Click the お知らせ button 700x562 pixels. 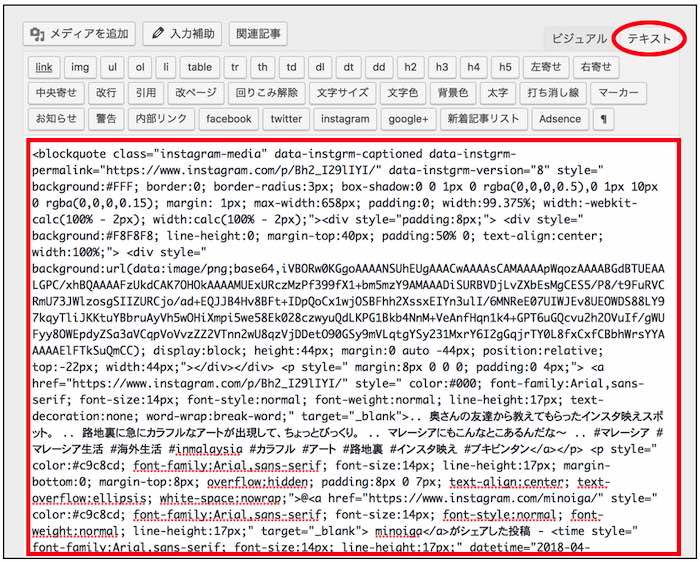point(56,119)
